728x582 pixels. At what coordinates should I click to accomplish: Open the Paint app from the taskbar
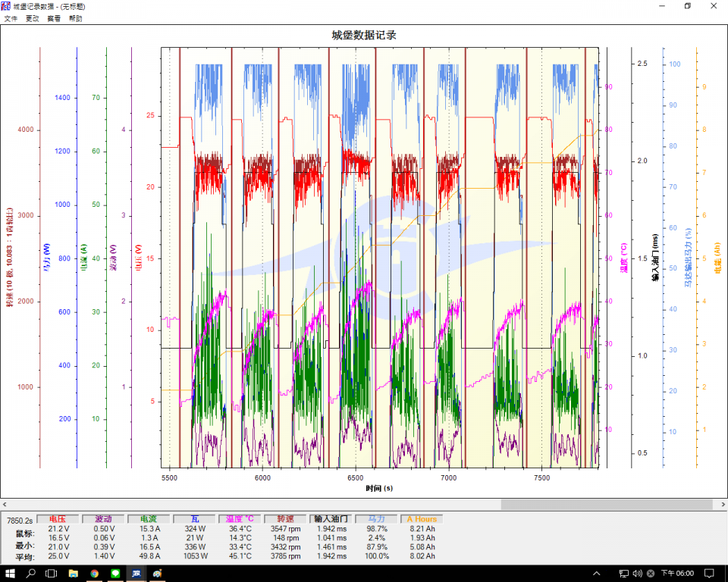158,573
